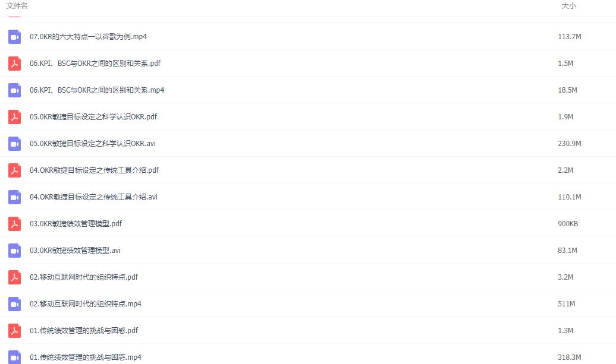Click PDF icon for 01.传统绩效管理的挑战与困惑.pdf
This screenshot has height=364, width=616.
[14, 330]
